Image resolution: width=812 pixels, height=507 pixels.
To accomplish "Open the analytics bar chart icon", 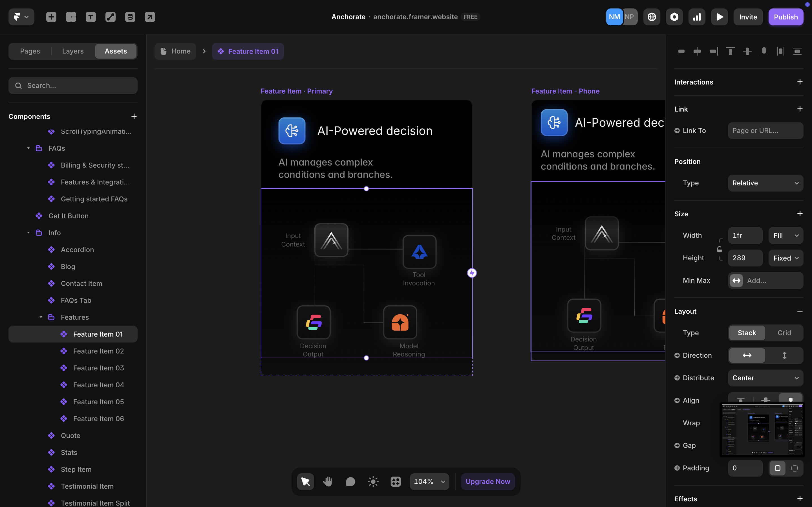I will tap(697, 17).
